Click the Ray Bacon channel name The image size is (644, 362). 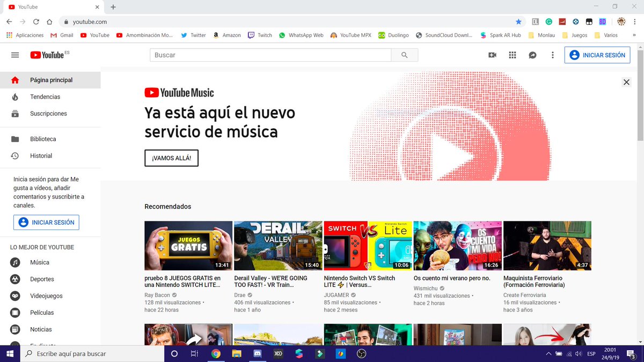157,295
